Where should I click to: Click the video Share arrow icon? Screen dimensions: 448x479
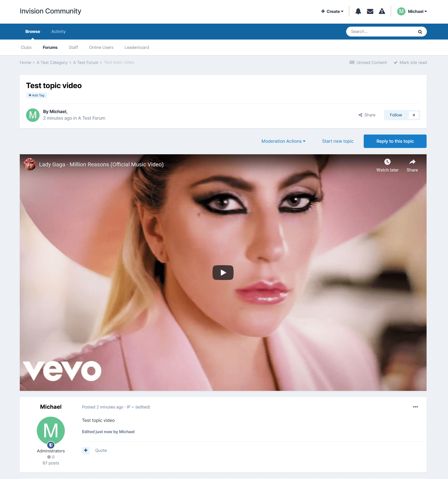[412, 162]
